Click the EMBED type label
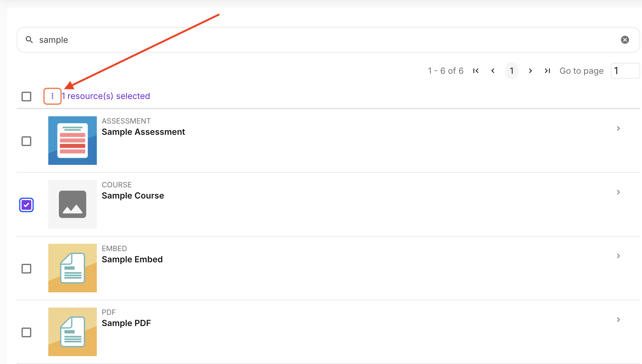The image size is (642, 364). tap(114, 248)
